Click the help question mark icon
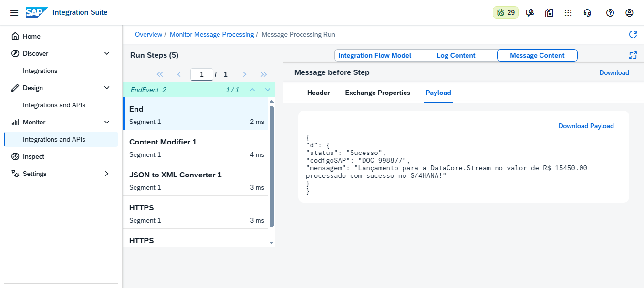The image size is (644, 288). point(610,13)
